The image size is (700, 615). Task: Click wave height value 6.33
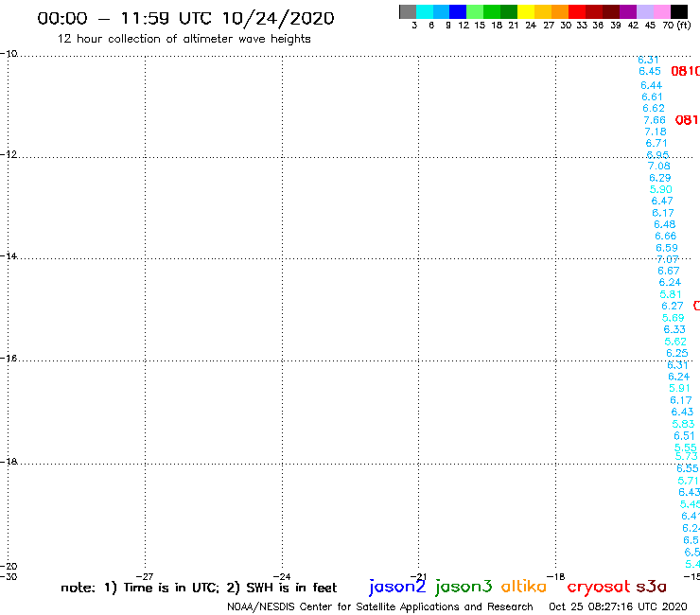[674, 329]
